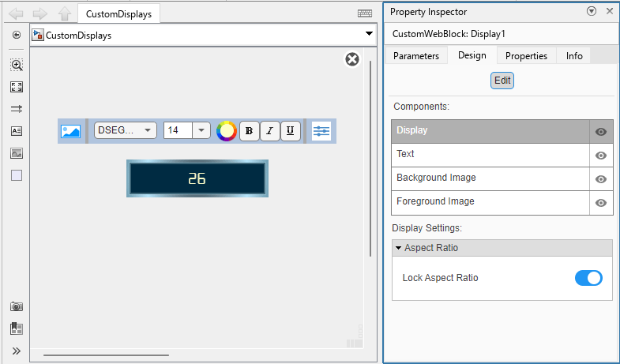Screen dimensions: 620x364
Task: Open Property Inspector options menu arrow
Action: (x=592, y=12)
